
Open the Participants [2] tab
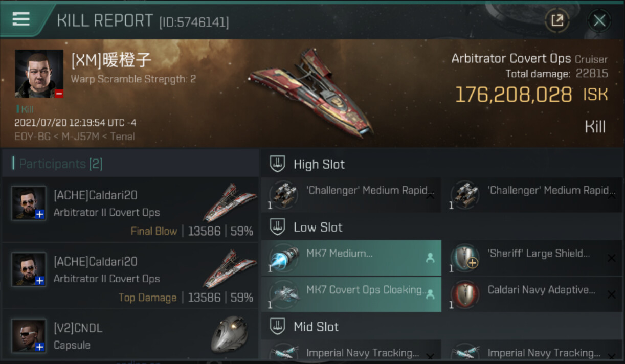[x=60, y=164]
